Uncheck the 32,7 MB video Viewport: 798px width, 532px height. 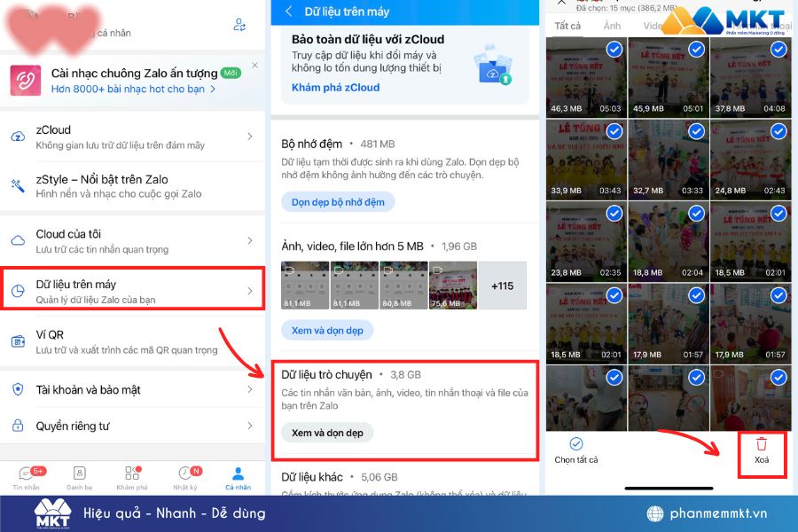[696, 131]
